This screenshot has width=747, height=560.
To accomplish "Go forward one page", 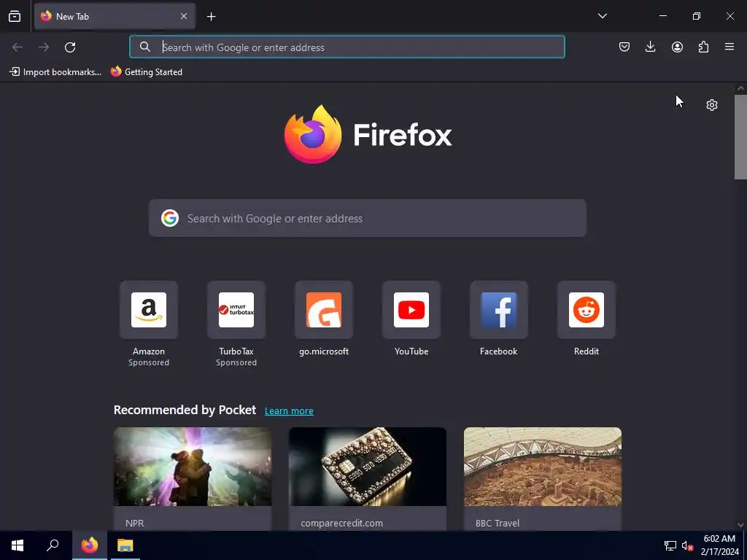I will pyautogui.click(x=44, y=47).
